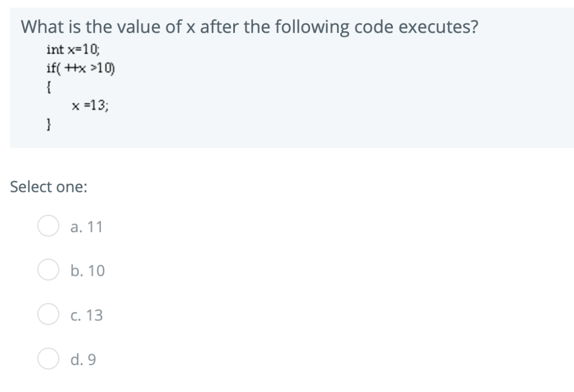Click the '++x' increment operator in code
Screen dimensions: 574x392
[x=76, y=68]
